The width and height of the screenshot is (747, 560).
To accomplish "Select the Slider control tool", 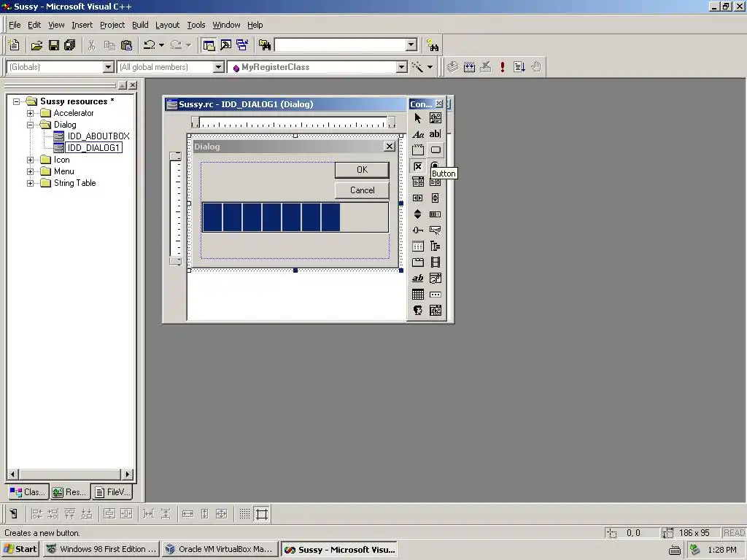I will (418, 230).
